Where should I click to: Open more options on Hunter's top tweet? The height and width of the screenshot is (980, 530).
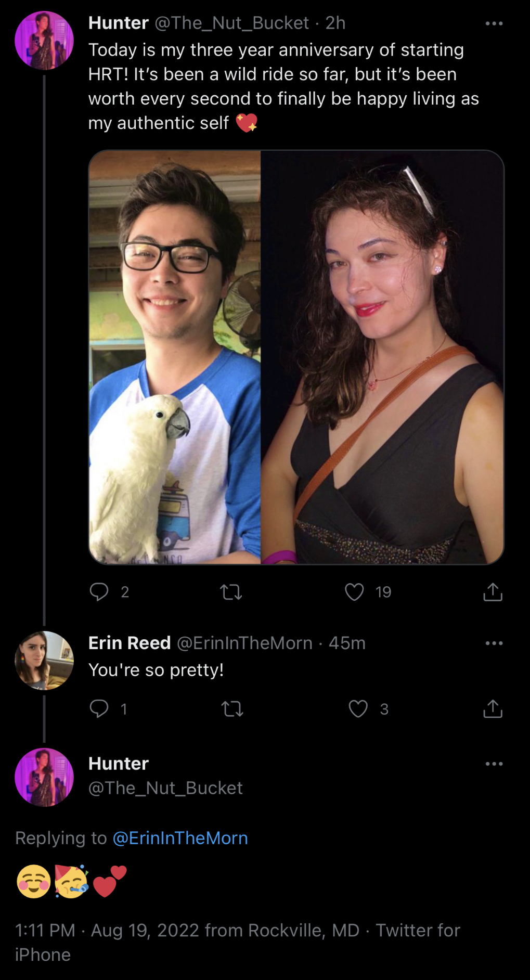494,23
